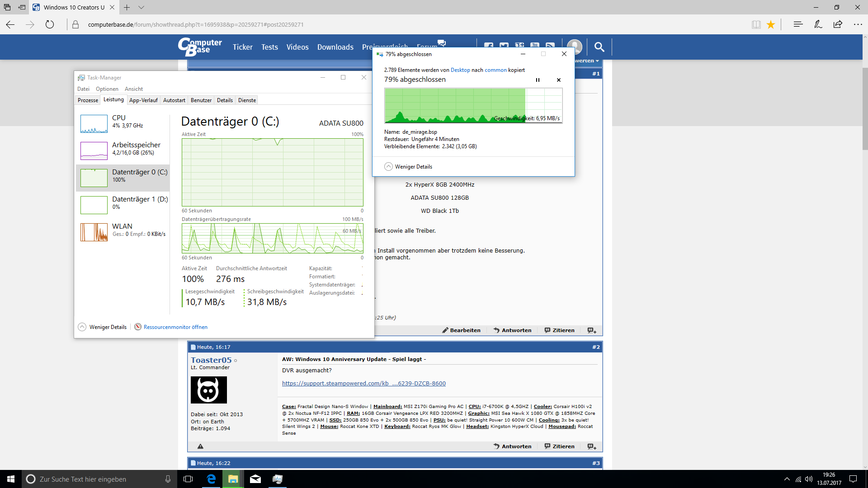The image size is (868, 488).
Task: Open the Edge share icon
Action: point(838,24)
